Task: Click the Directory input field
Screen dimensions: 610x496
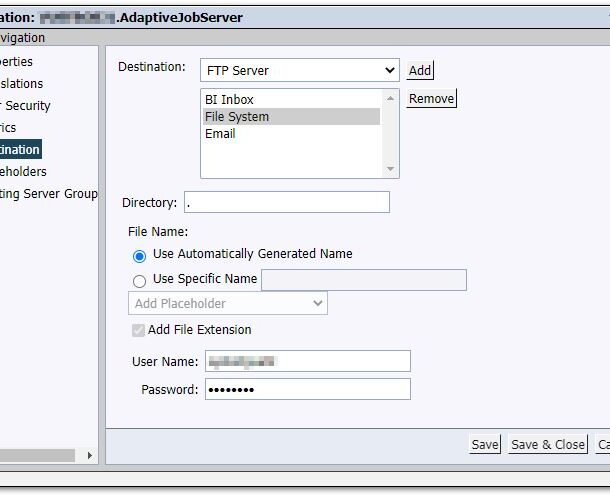Action: (x=287, y=202)
